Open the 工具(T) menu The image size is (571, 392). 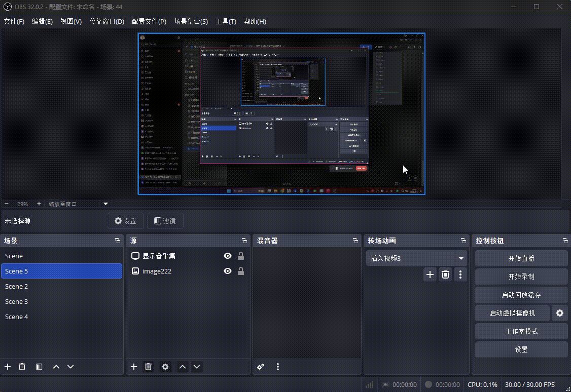[x=226, y=22]
